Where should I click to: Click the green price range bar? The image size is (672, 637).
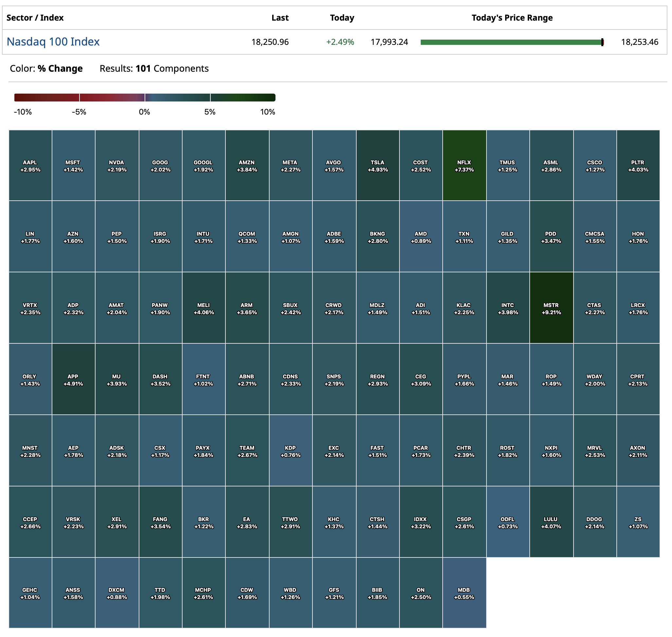tap(511, 42)
